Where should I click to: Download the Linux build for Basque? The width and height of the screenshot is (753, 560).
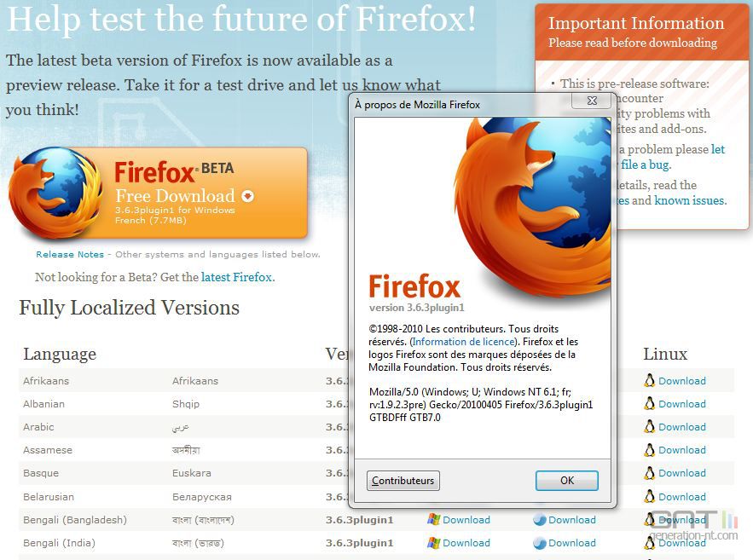[x=682, y=473]
